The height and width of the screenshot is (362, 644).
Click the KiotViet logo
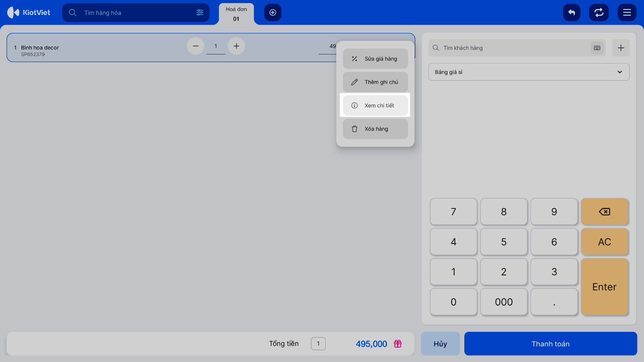29,13
